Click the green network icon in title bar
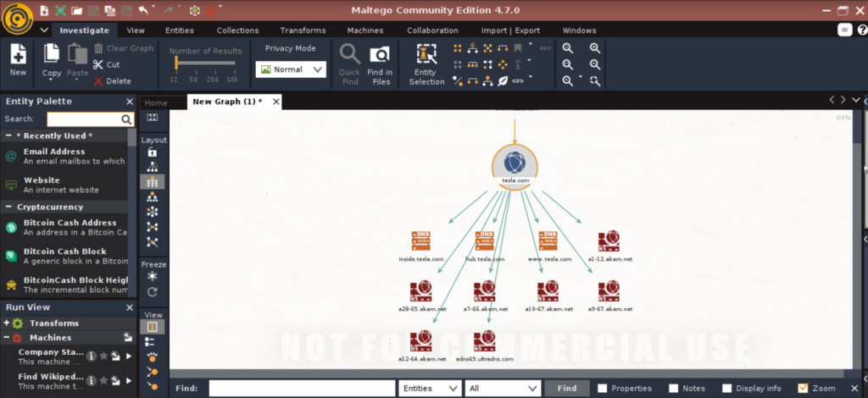The width and height of the screenshot is (868, 398). 60,10
